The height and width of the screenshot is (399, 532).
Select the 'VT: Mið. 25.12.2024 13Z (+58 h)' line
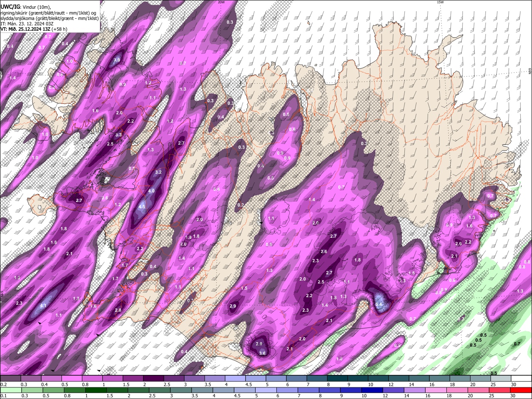click(x=34, y=29)
